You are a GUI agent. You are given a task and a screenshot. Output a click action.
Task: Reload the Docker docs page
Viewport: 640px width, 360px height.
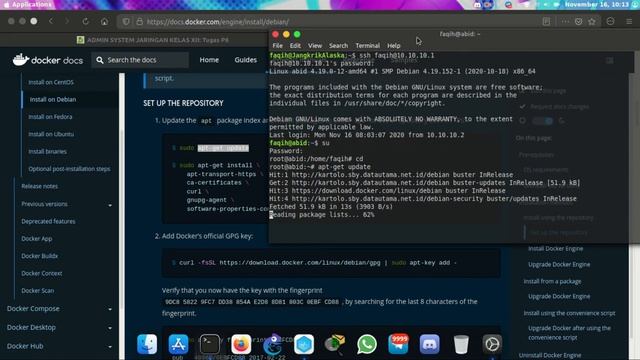tap(85, 21)
